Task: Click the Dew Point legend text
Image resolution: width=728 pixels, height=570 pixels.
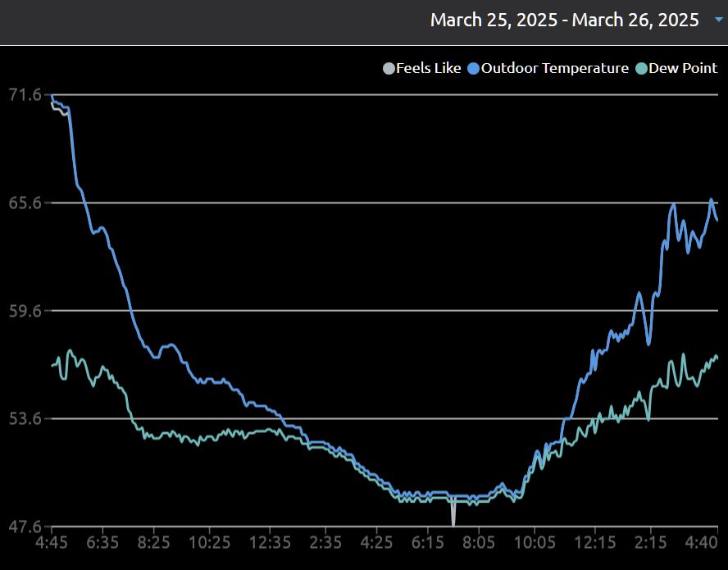Action: 682,68
